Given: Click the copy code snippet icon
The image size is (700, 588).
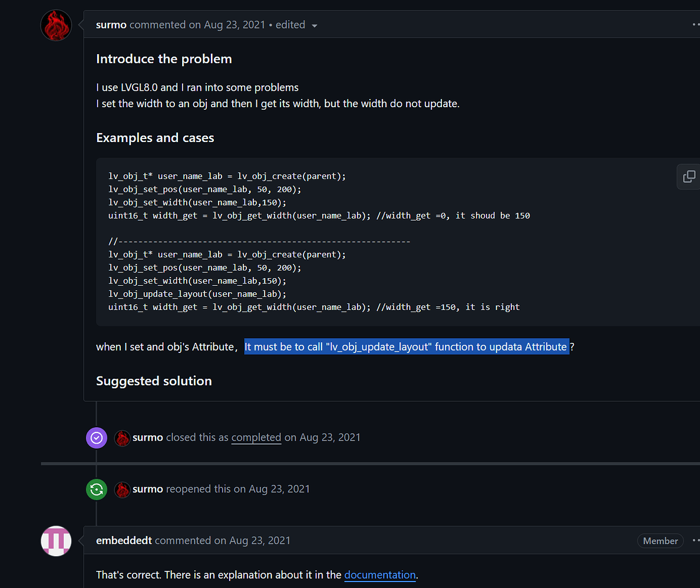Looking at the screenshot, I should click(x=688, y=177).
